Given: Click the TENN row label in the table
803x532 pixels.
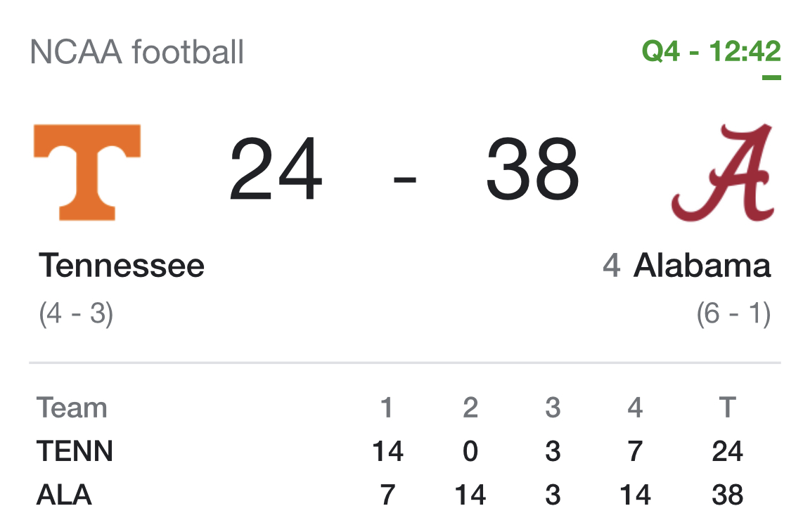Looking at the screenshot, I should pos(75,451).
